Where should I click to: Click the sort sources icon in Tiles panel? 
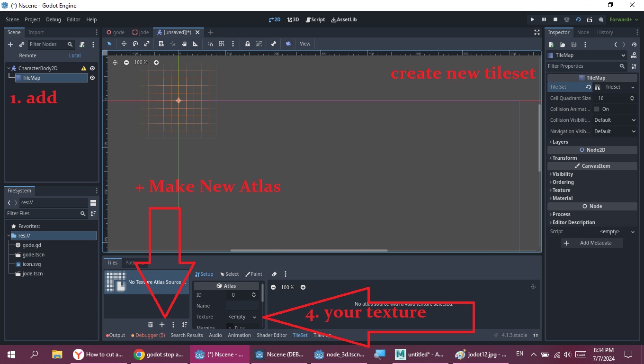(x=185, y=325)
